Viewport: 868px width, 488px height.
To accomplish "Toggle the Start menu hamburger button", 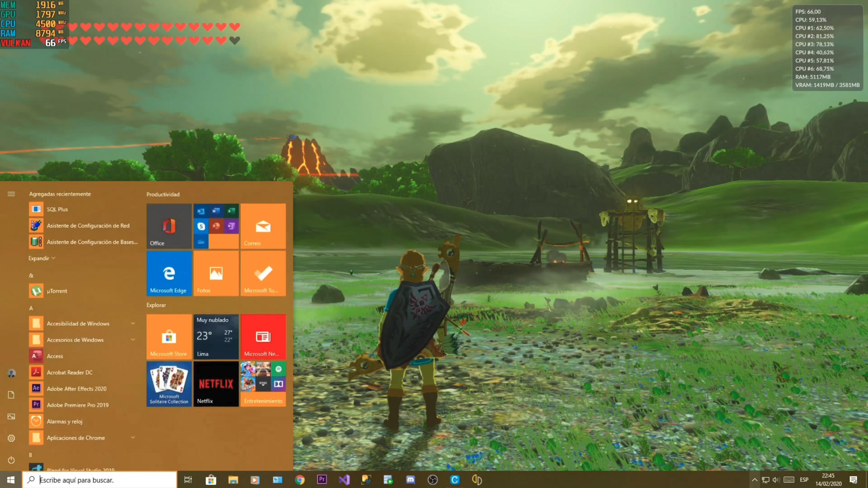I will tap(11, 194).
